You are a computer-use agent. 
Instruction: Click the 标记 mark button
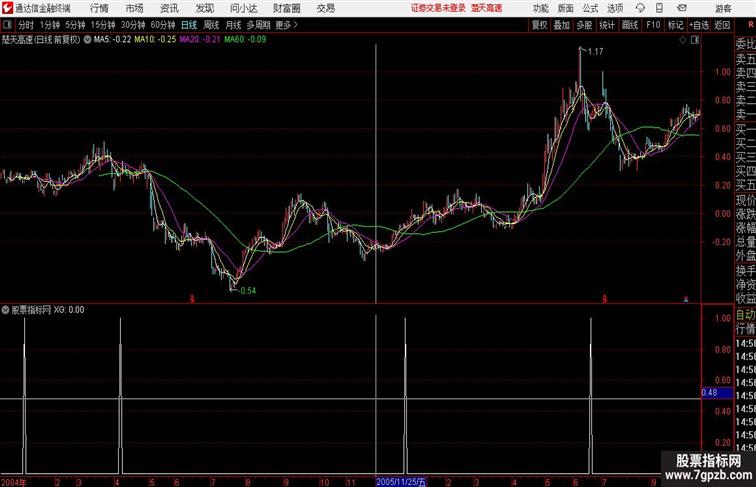[675, 25]
